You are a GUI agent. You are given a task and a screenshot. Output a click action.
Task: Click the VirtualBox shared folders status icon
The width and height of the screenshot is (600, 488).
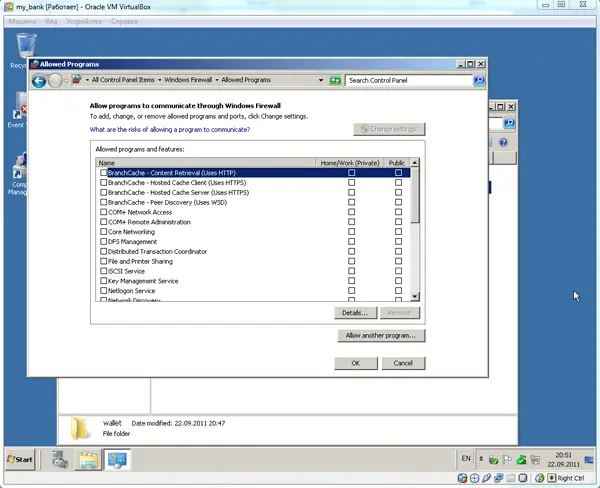point(511,478)
